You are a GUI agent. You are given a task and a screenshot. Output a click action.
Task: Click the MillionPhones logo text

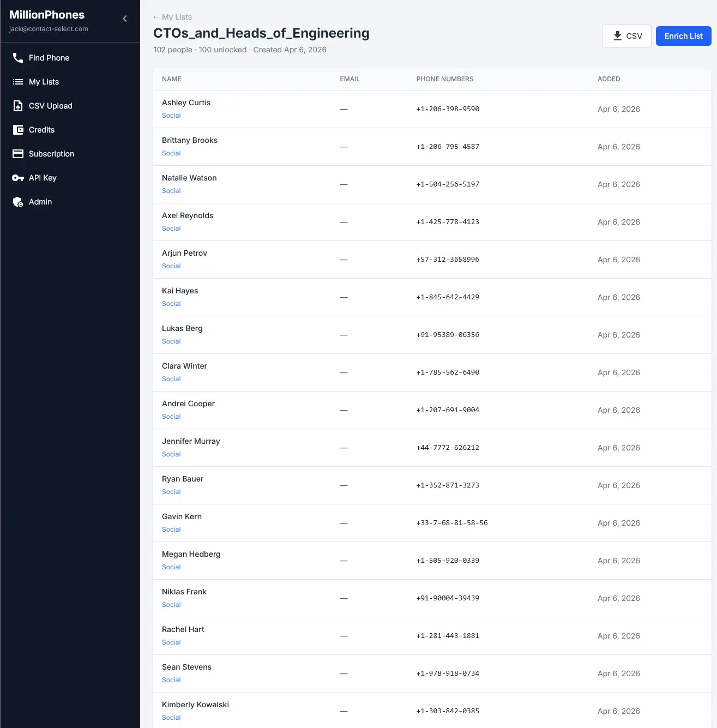tap(47, 15)
